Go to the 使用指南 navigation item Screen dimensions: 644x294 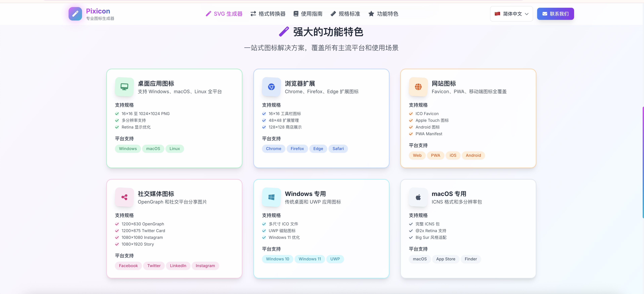(x=308, y=14)
